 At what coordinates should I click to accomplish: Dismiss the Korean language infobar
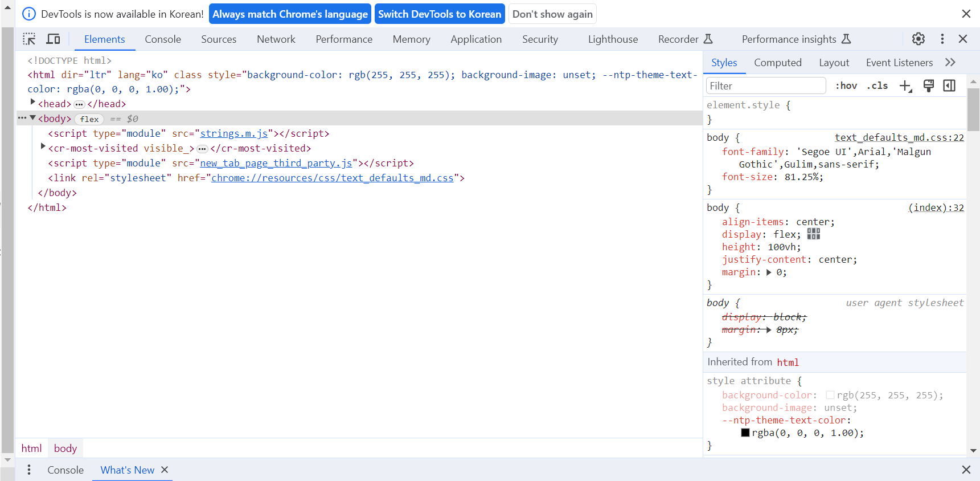(966, 14)
